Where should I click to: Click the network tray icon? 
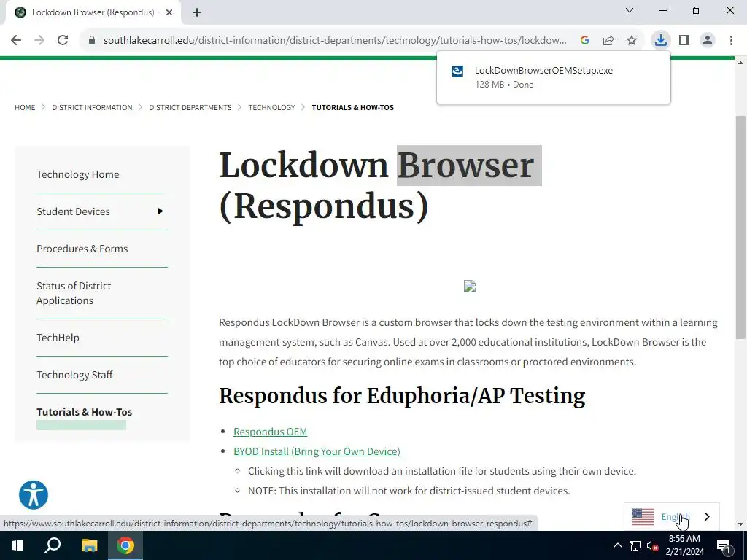click(635, 545)
